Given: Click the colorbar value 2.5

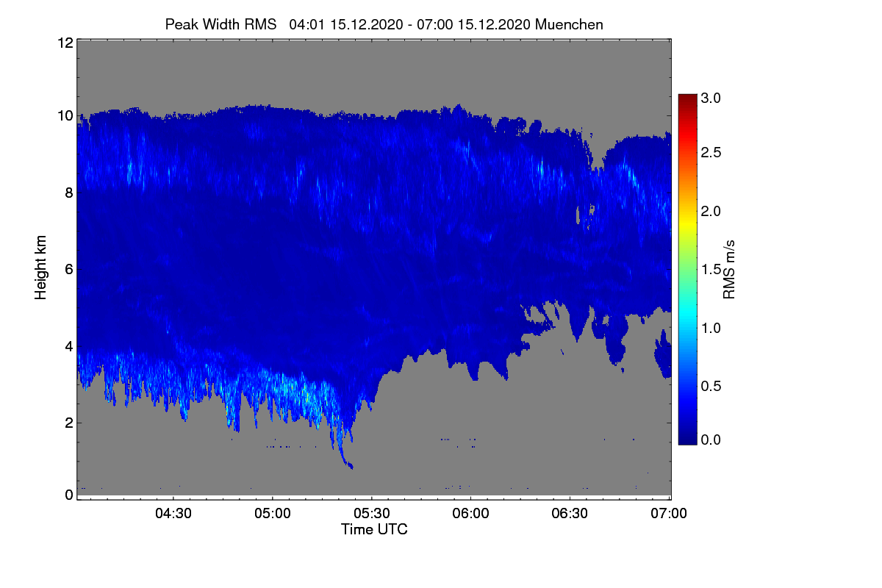Looking at the screenshot, I should click(x=712, y=152).
